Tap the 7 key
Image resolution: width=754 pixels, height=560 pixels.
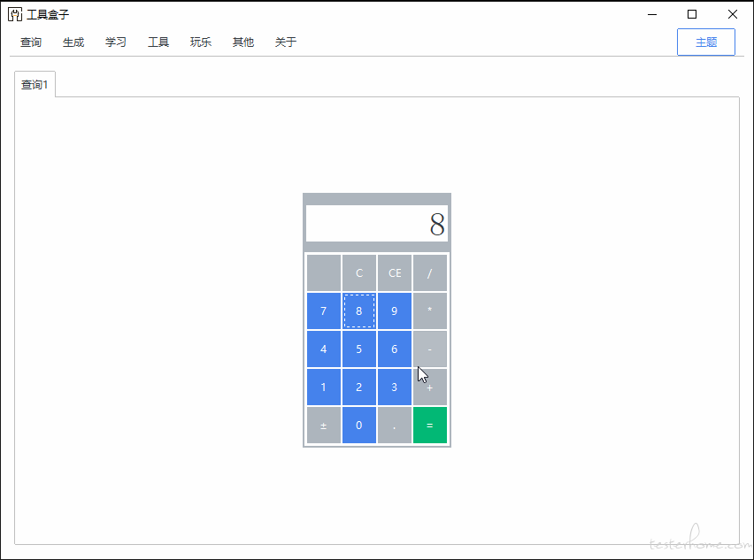pos(324,311)
